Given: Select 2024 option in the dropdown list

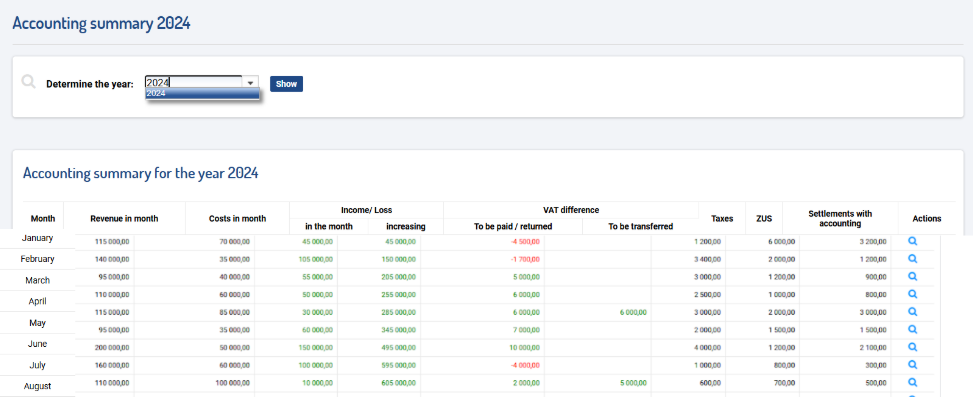Looking at the screenshot, I should pyautogui.click(x=202, y=94).
